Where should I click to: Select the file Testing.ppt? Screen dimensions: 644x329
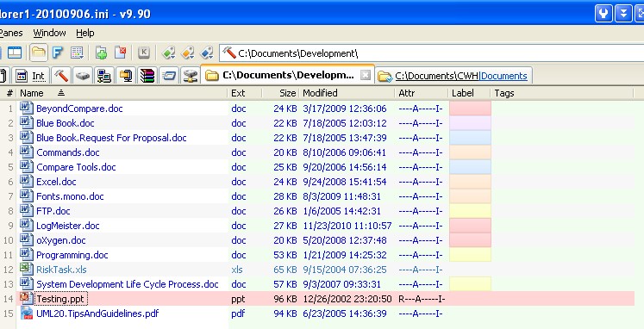coord(60,299)
